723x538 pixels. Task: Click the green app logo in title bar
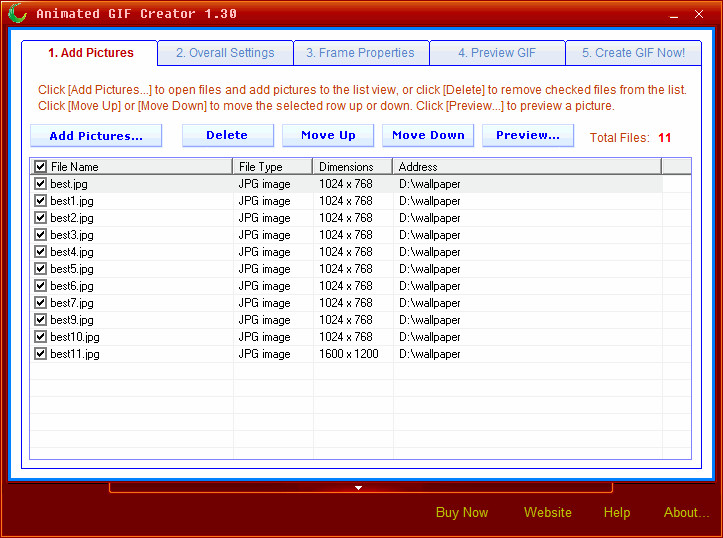click(x=18, y=13)
